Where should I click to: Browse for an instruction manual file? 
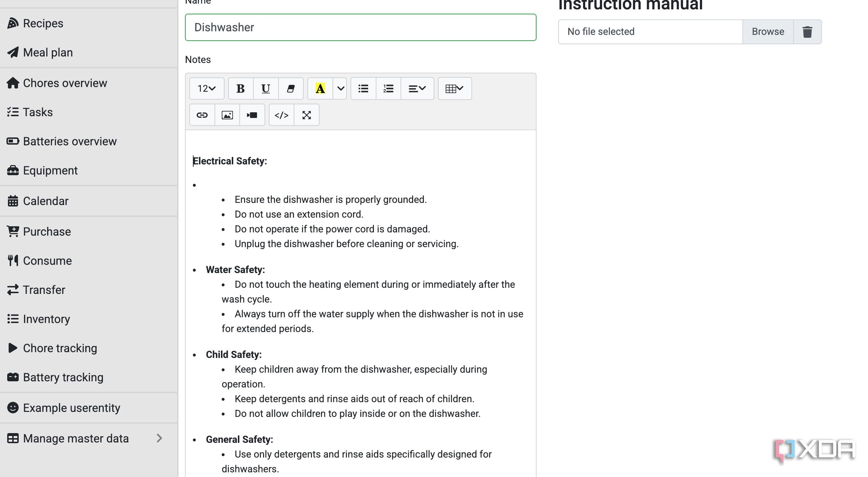pos(768,32)
